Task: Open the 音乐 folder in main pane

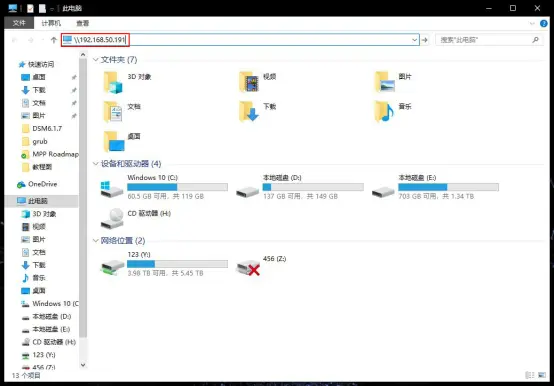Action: [393, 112]
